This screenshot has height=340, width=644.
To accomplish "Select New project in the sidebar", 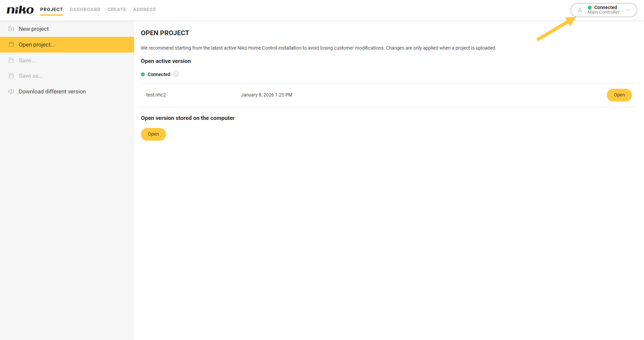I will point(67,29).
